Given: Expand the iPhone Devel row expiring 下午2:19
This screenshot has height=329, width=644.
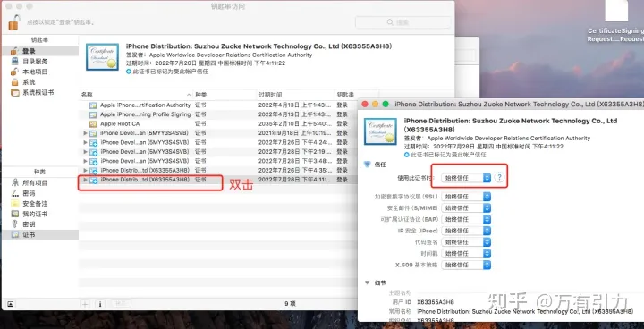Looking at the screenshot, I should (86, 152).
